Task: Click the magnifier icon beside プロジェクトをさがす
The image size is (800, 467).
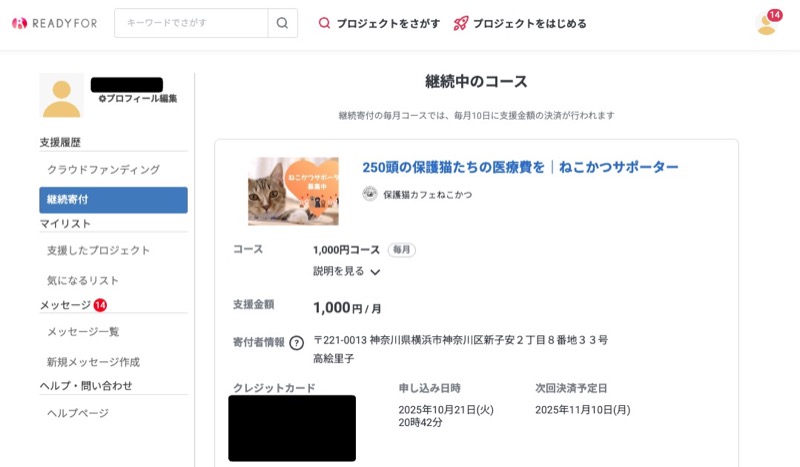Action: (324, 23)
